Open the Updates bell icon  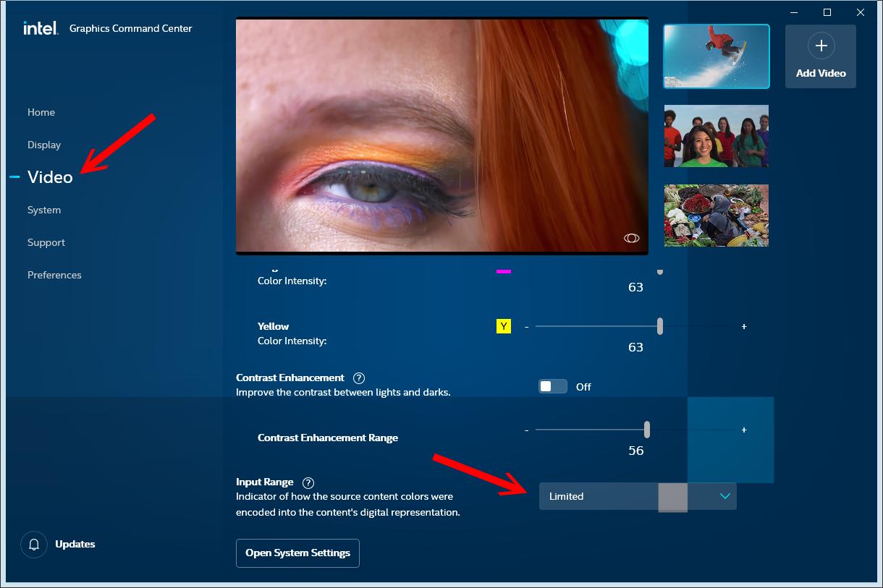pos(34,545)
